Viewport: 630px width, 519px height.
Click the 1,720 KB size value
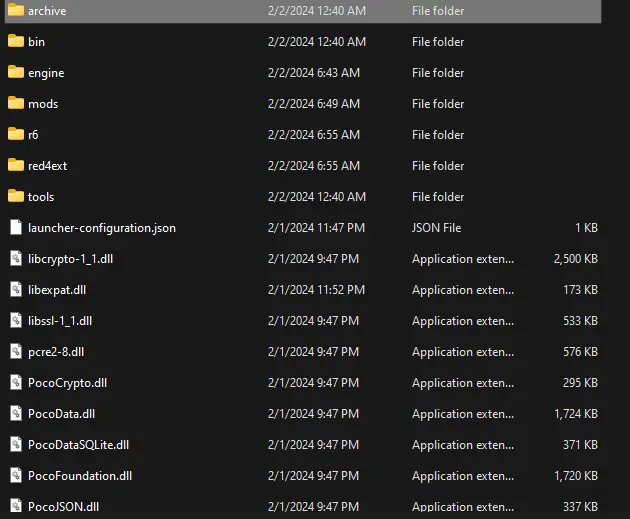[576, 476]
